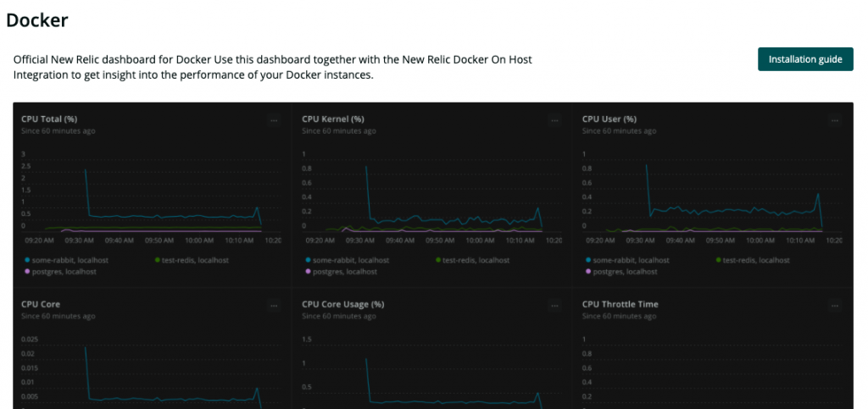Screen dimensions: 868x409
Task: Click the CPU Kernel (%) chart title
Action: (332, 119)
